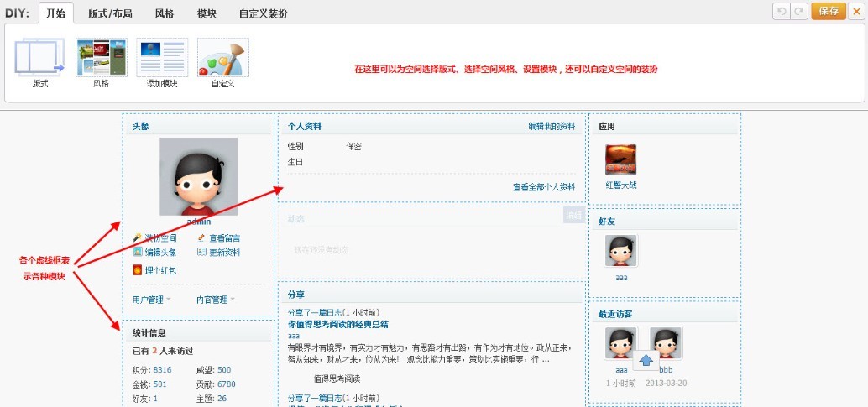Select the 自定义 palette icon
The height and width of the screenshot is (407, 868).
coord(222,58)
